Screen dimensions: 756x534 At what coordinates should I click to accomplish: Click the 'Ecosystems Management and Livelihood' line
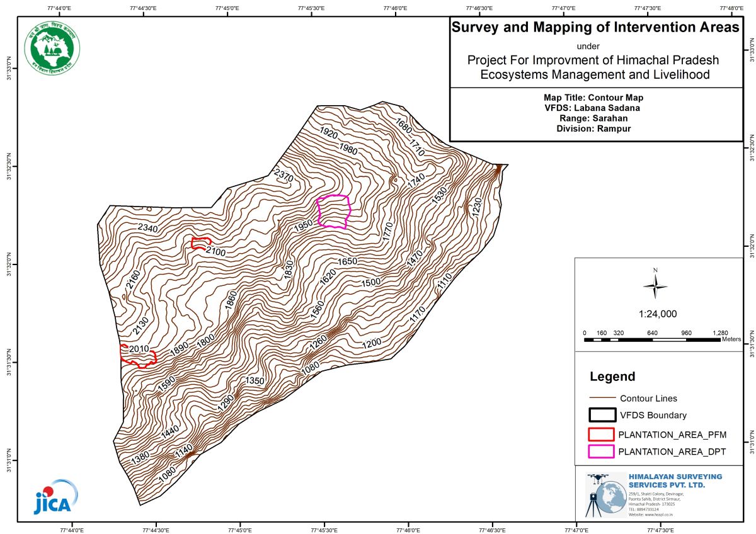pos(595,75)
